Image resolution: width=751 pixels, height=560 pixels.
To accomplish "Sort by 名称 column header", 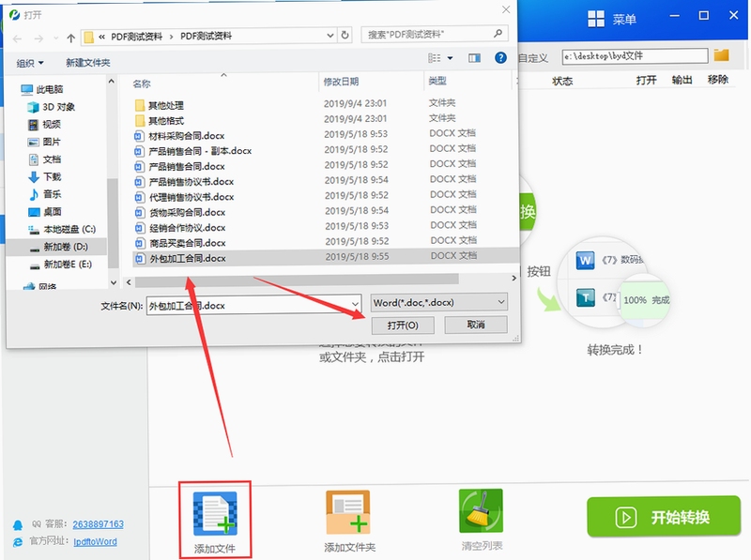I will [x=142, y=83].
